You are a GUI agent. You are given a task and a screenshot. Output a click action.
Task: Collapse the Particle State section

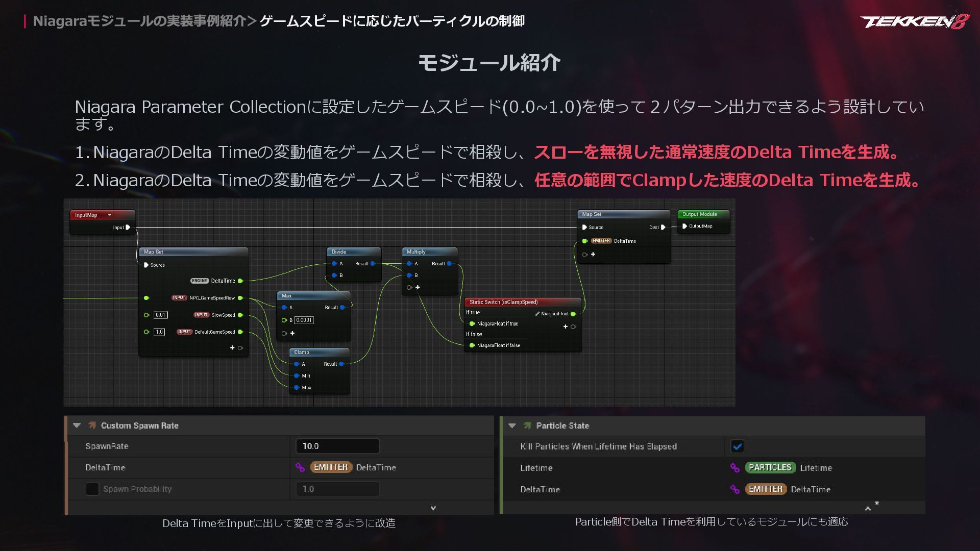[x=512, y=425]
